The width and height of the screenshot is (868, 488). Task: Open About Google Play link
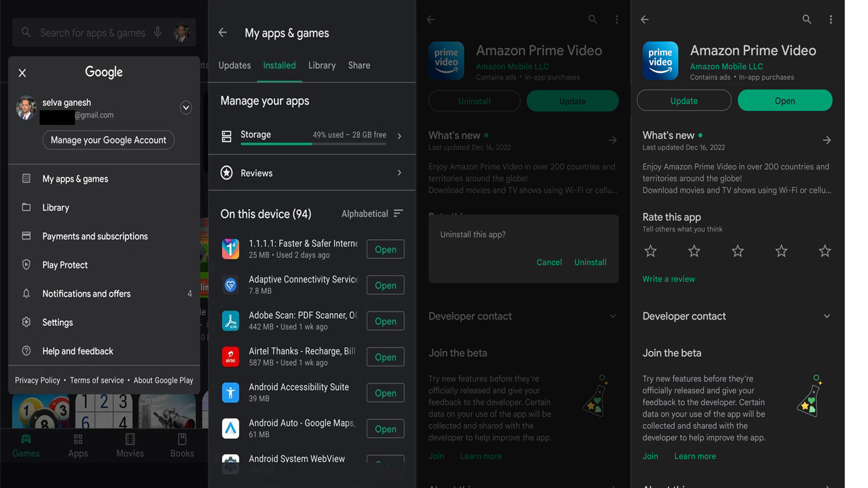coord(163,380)
